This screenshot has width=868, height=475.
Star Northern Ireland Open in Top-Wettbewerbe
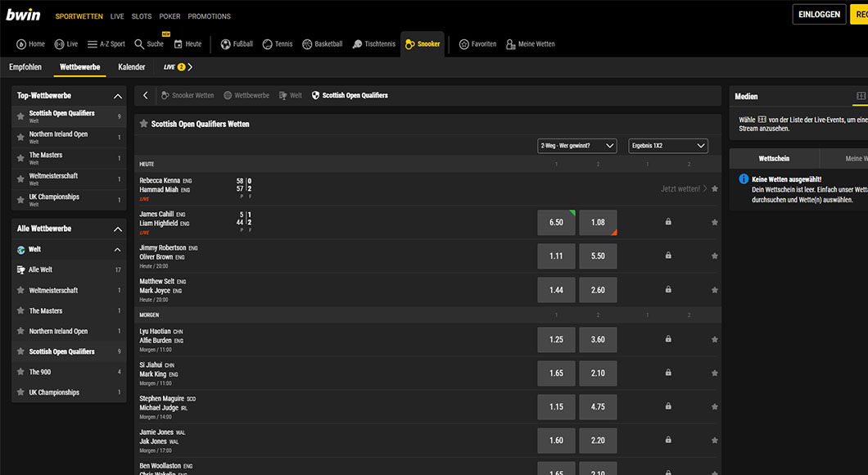[x=20, y=138]
